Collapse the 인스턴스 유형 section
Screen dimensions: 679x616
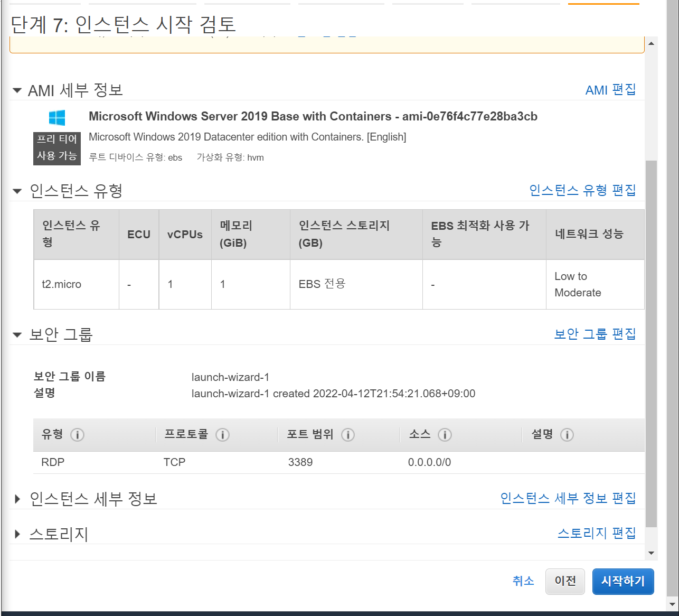(17, 191)
